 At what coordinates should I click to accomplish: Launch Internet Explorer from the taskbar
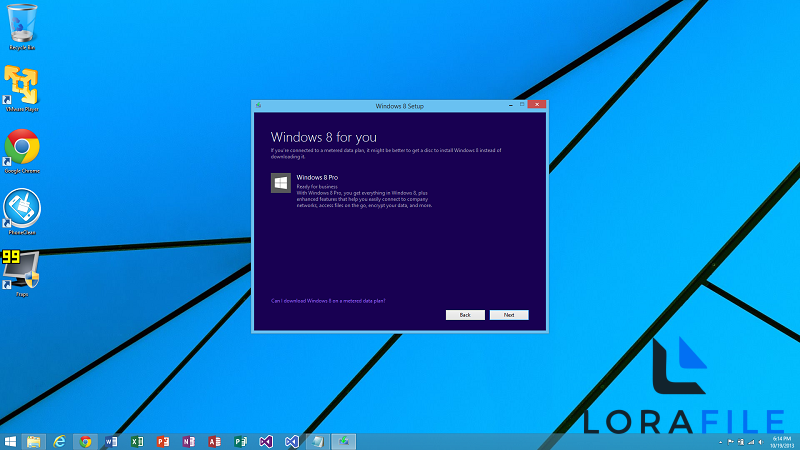tap(59, 441)
